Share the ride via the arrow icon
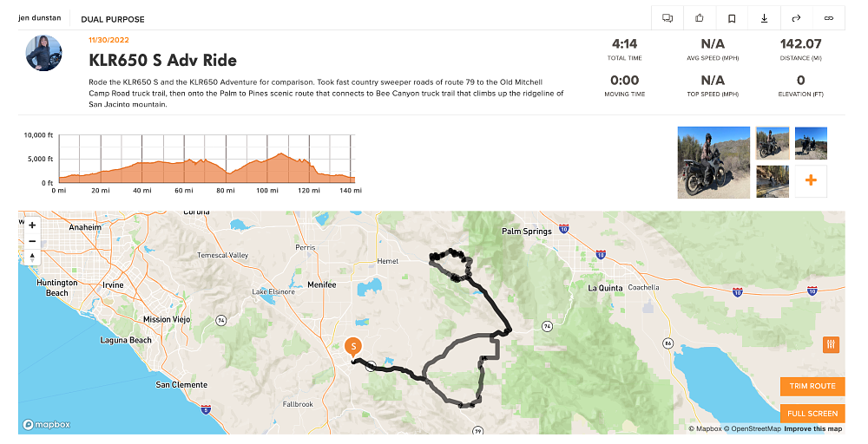 (x=796, y=17)
